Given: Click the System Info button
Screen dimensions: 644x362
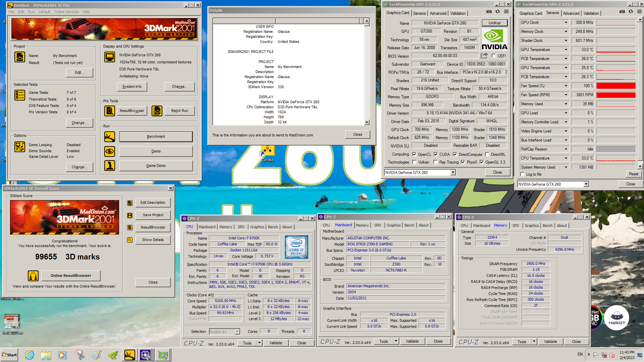Looking at the screenshot, I should [x=132, y=86].
